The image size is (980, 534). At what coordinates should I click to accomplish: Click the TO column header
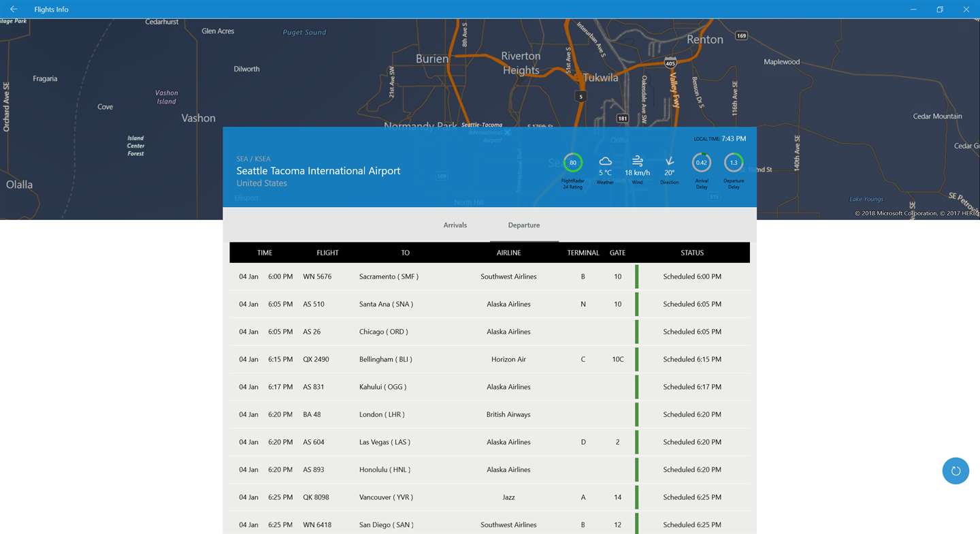click(405, 253)
